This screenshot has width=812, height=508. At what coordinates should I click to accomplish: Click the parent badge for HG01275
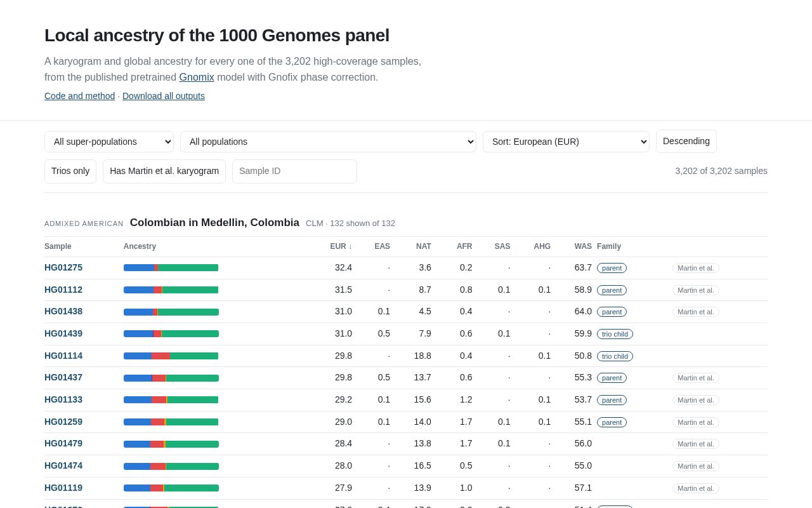612,268
